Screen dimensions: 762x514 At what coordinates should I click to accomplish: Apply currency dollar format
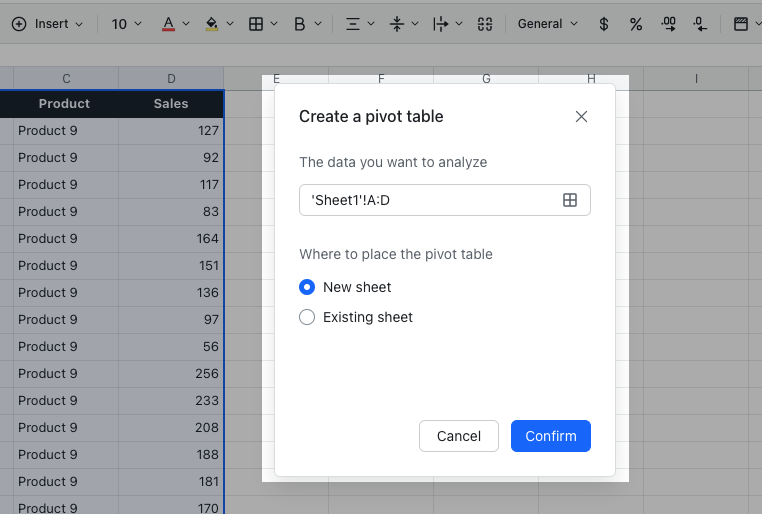603,23
